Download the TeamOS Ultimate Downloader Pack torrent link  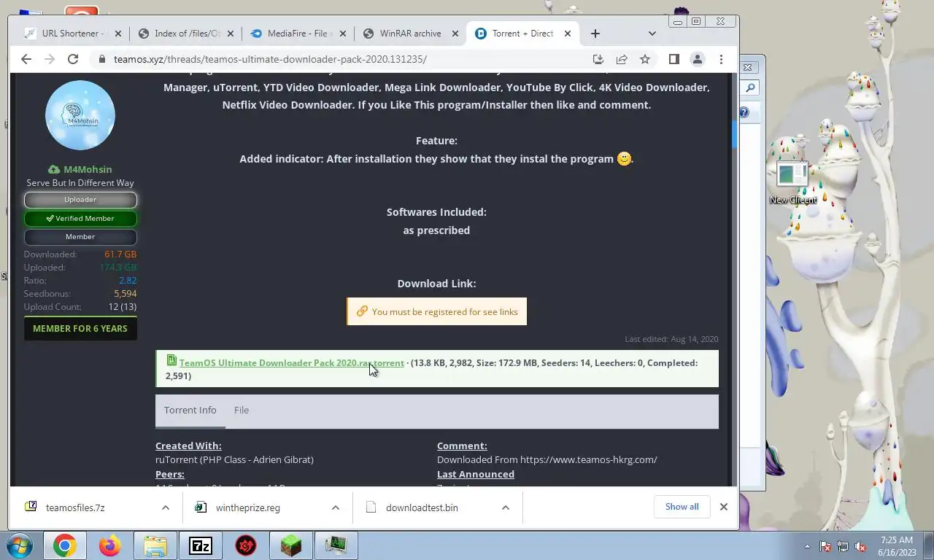[291, 362]
